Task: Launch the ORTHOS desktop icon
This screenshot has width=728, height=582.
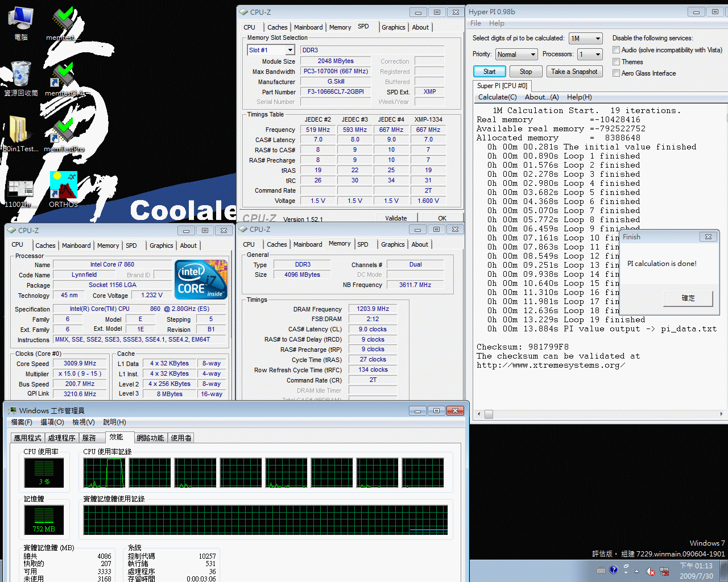Action: (64, 190)
